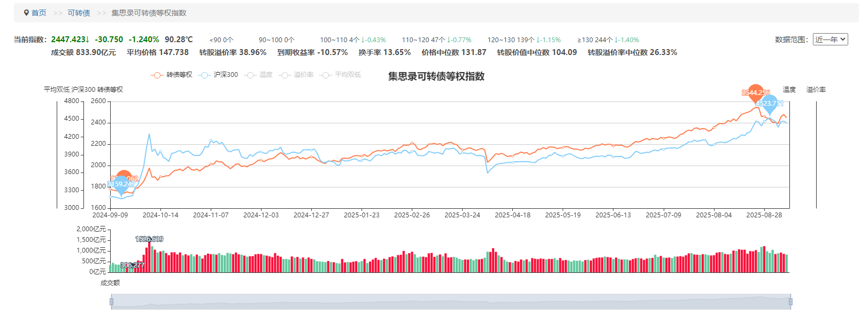Click the 306.277 volume low label
This screenshot has height=314, width=868.
pos(132,265)
